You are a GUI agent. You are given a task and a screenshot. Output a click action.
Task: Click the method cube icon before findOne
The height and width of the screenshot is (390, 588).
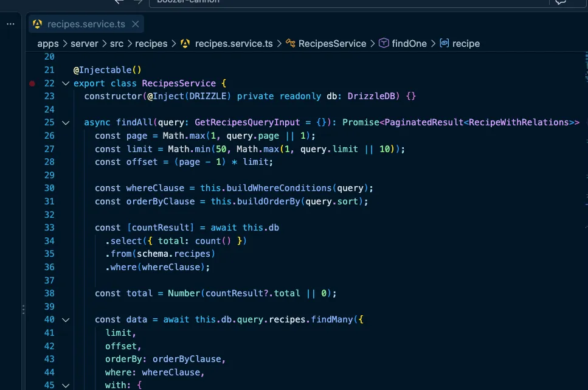[384, 43]
